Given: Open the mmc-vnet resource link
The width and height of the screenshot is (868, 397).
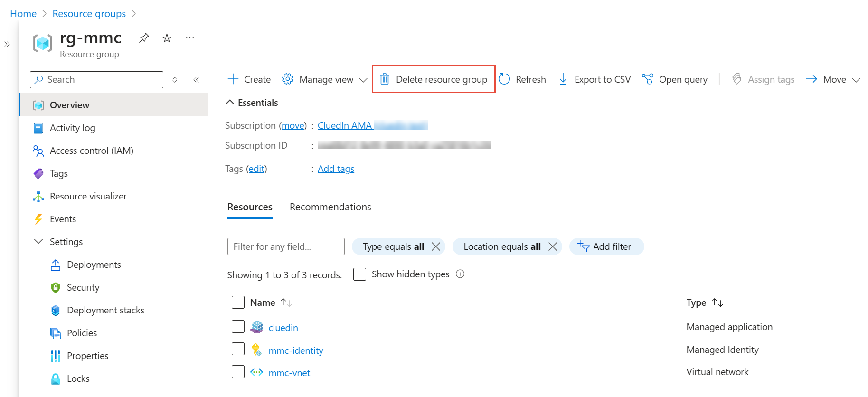Looking at the screenshot, I should pos(289,373).
